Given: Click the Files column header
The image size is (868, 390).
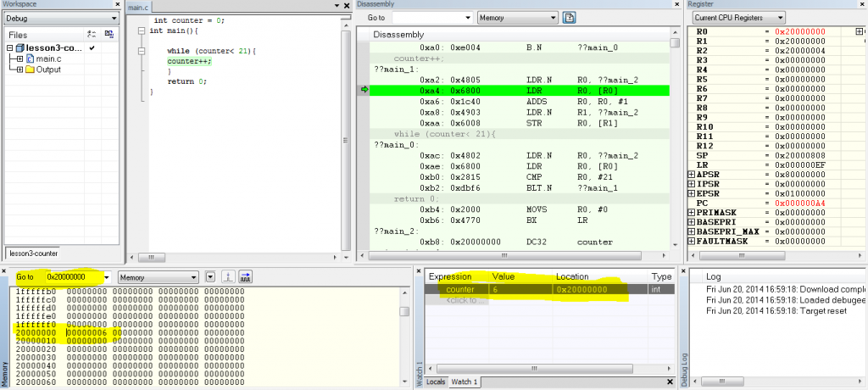Looking at the screenshot, I should coord(44,35).
